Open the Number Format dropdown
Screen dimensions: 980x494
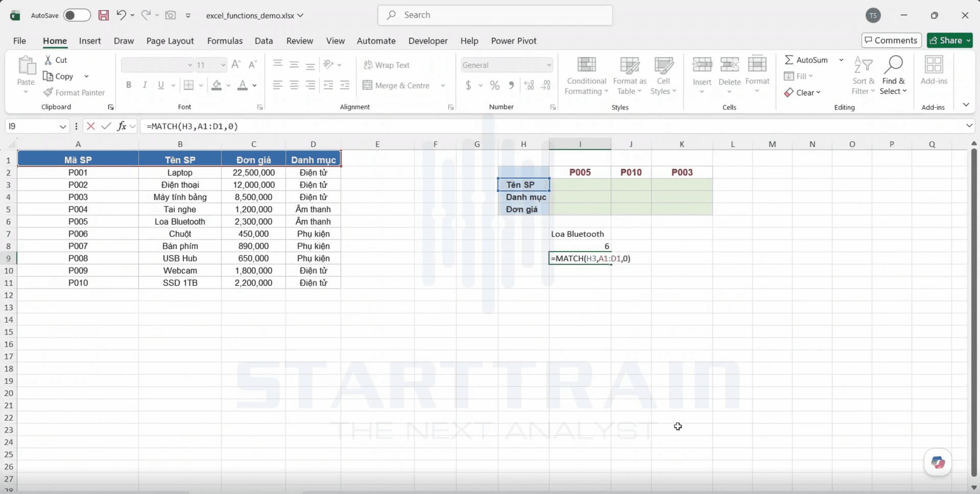[549, 65]
